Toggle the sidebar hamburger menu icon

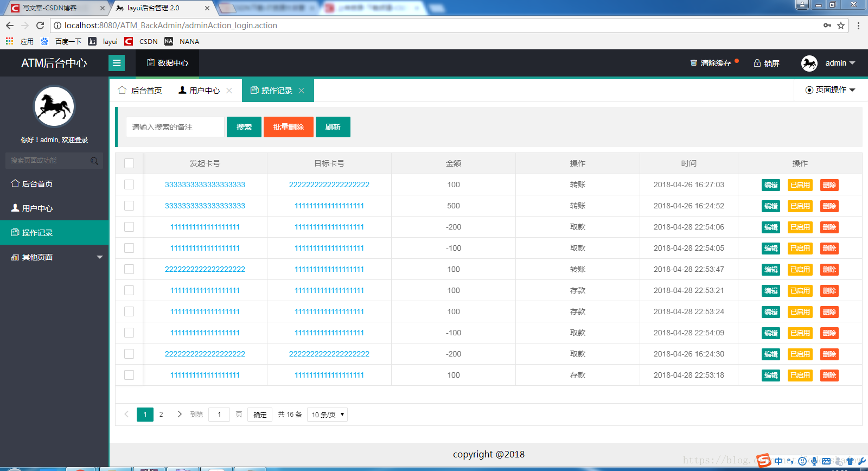click(x=117, y=63)
